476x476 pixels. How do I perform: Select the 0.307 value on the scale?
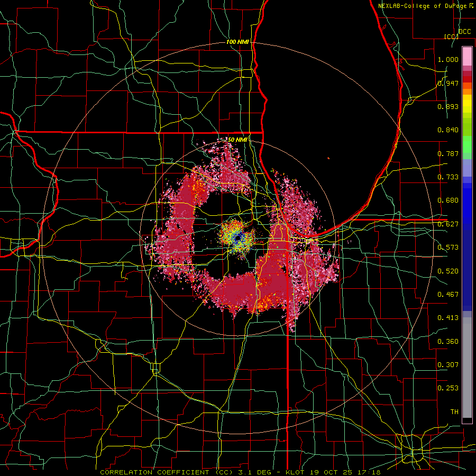click(448, 365)
